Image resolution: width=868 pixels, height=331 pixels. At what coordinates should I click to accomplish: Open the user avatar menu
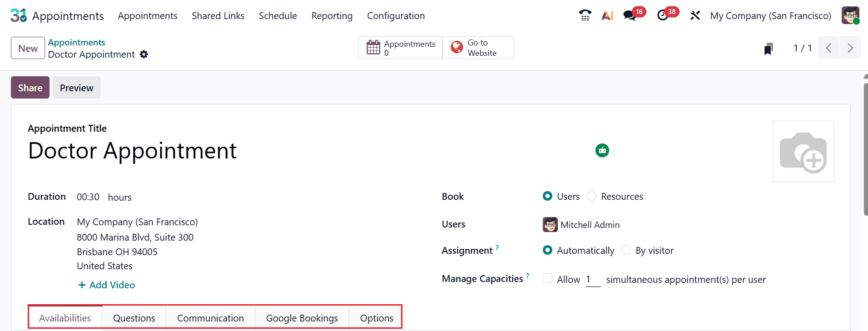(850, 15)
